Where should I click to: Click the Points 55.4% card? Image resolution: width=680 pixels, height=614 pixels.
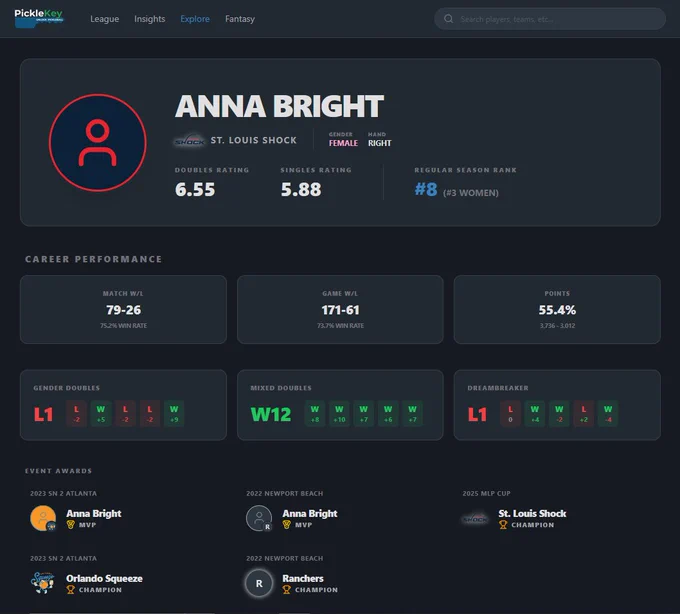[x=557, y=309]
